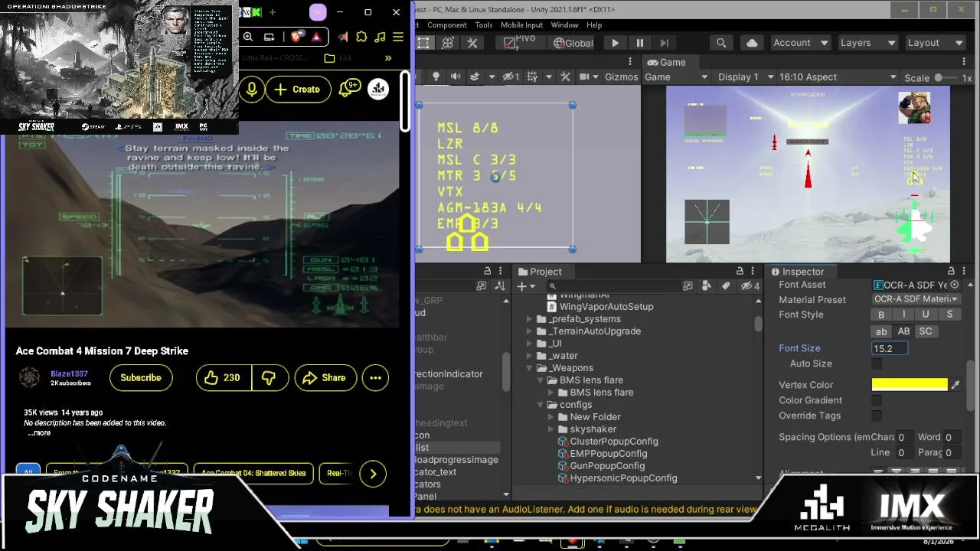This screenshot has width=980, height=551.
Task: Click the YouTube Create button
Action: (x=297, y=90)
